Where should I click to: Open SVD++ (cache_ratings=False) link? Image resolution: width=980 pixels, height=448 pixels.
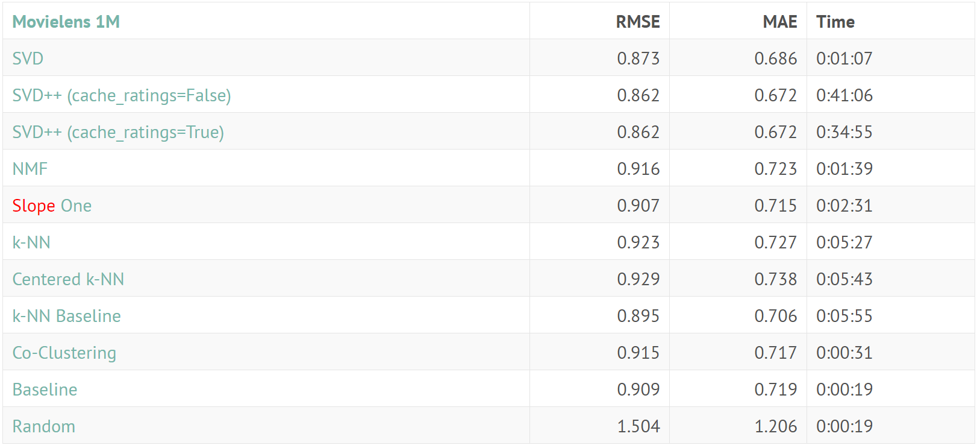click(121, 95)
